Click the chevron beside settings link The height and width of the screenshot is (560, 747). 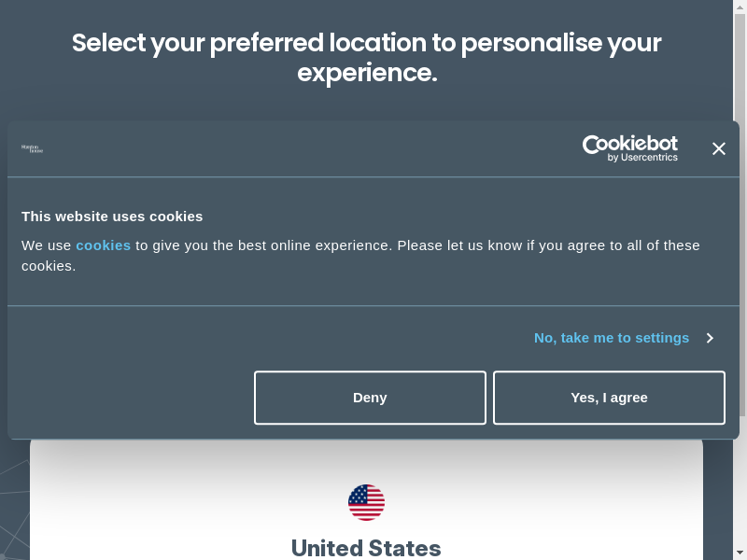(710, 338)
